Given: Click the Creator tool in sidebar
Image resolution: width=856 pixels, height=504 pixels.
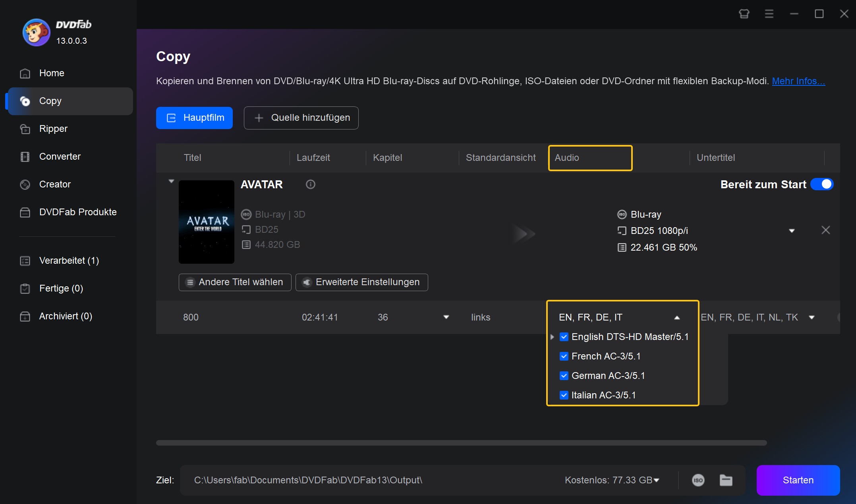Looking at the screenshot, I should 55,184.
